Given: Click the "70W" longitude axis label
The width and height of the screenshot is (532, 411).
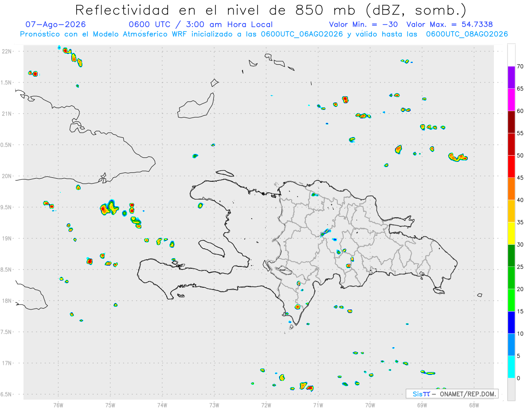Looking at the screenshot, I should (370, 405).
